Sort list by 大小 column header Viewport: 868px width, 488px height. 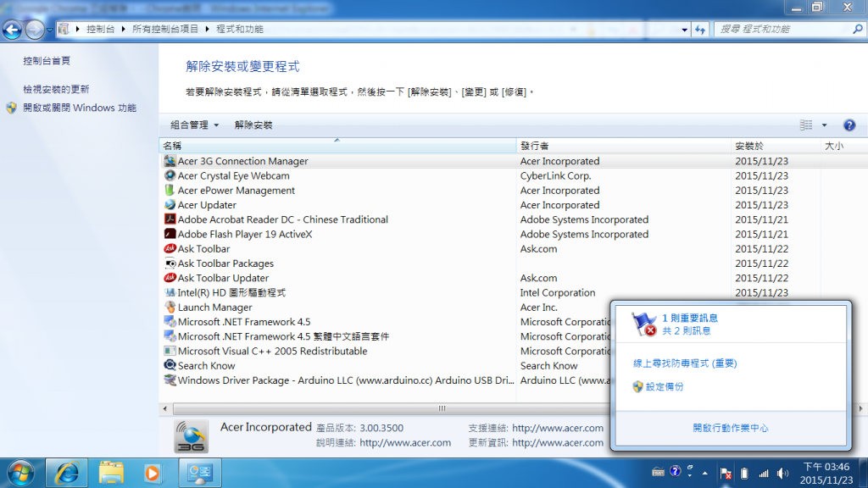point(843,146)
